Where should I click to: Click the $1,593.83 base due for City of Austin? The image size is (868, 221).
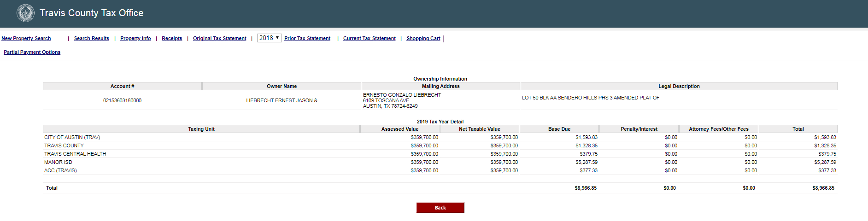[586, 137]
